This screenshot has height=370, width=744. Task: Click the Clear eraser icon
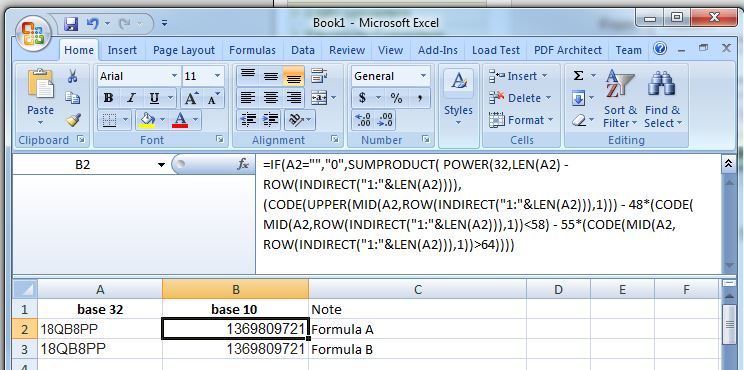(579, 120)
